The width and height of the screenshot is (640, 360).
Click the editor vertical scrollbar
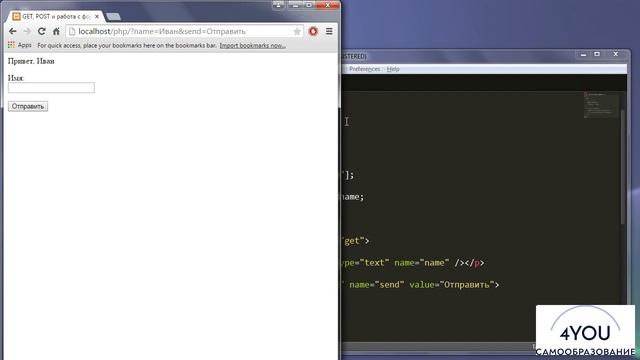(623, 167)
